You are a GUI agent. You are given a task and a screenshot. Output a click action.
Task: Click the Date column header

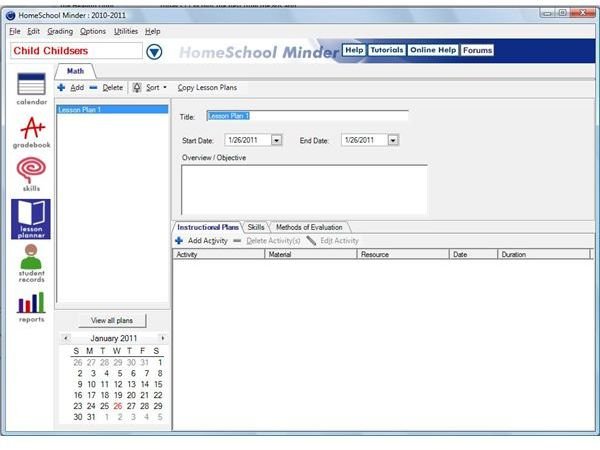tap(473, 254)
